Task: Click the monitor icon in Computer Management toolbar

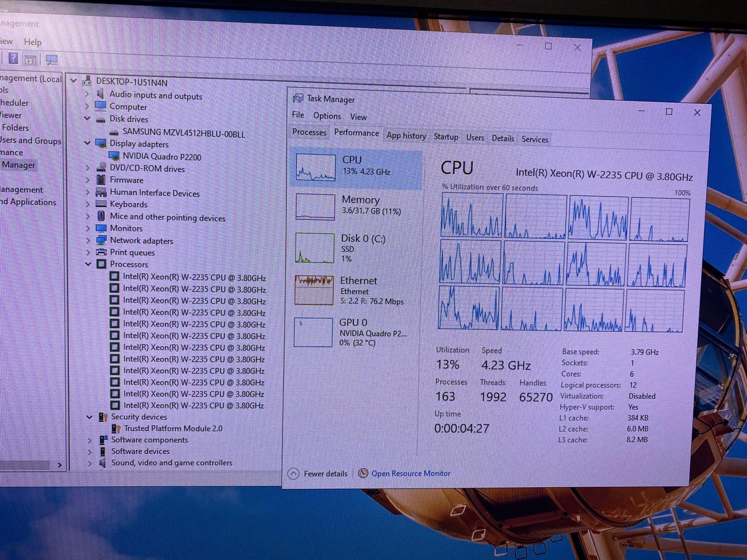Action: (51, 59)
